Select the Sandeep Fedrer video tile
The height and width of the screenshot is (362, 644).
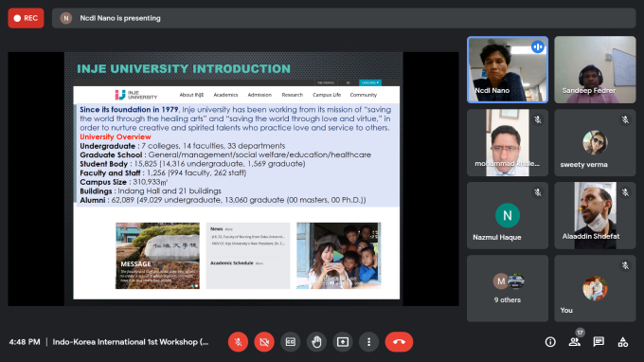[595, 69]
